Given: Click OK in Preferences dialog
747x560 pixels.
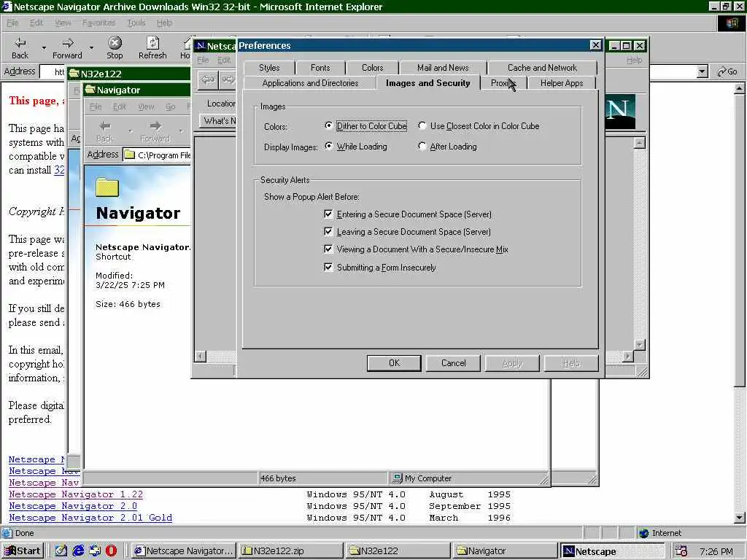Looking at the screenshot, I should 394,363.
